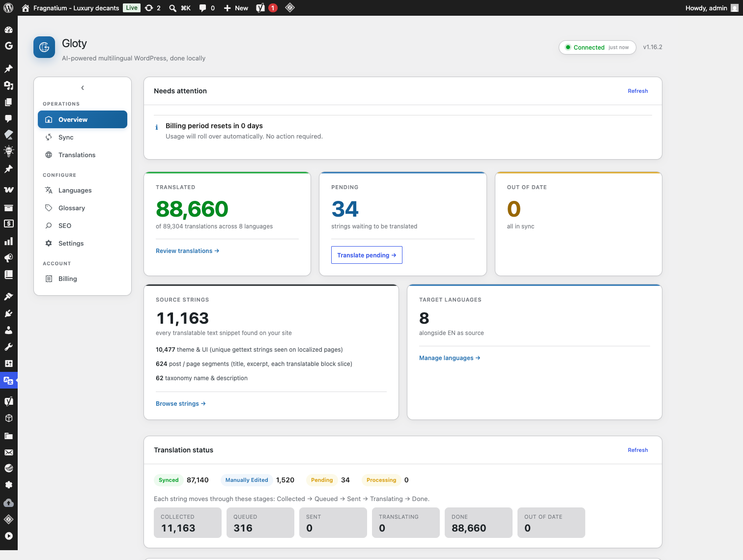
Task: Open Glossary in Configure section
Action: coord(83,208)
